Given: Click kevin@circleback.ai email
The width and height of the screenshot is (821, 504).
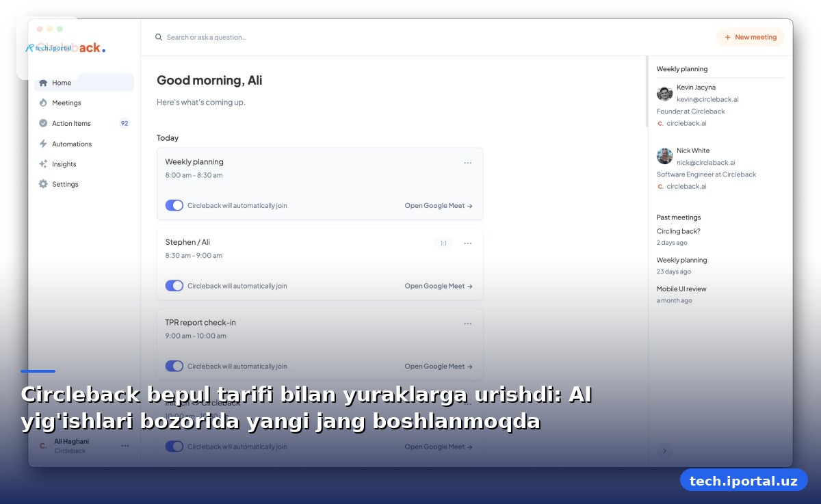Looking at the screenshot, I should 707,99.
